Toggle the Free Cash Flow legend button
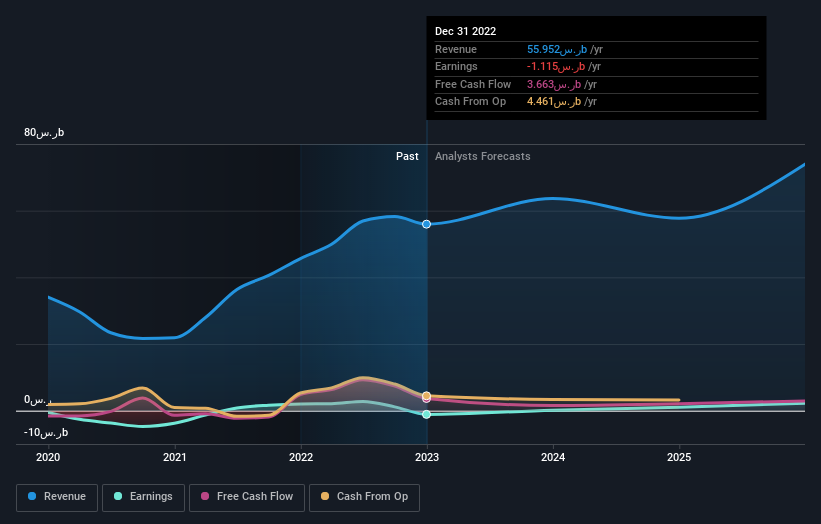 pos(247,497)
